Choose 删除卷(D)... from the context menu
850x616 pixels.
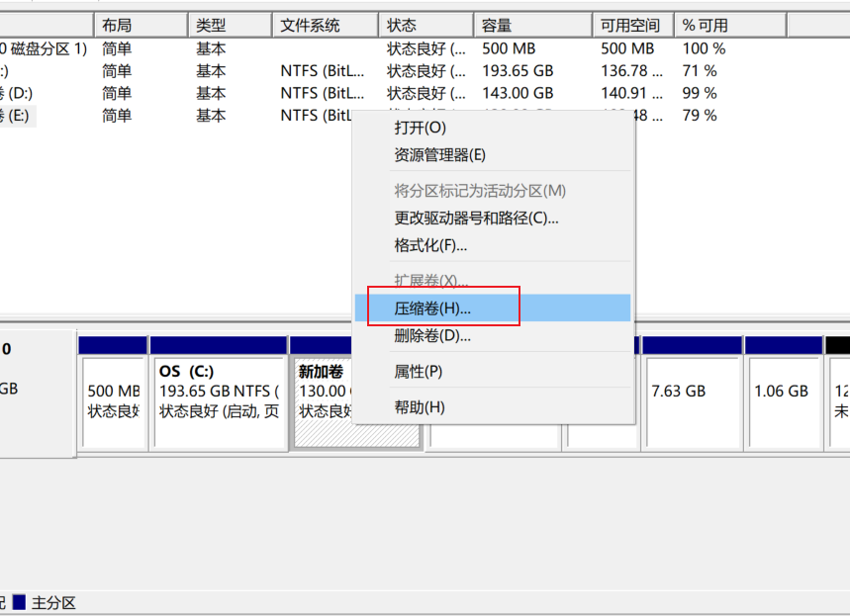click(492, 336)
